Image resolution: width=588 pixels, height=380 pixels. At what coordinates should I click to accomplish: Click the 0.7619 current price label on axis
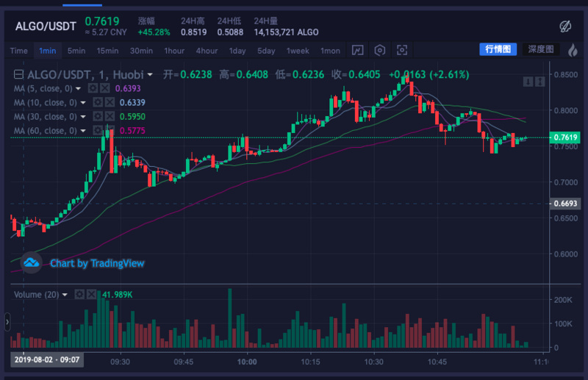pyautogui.click(x=564, y=137)
